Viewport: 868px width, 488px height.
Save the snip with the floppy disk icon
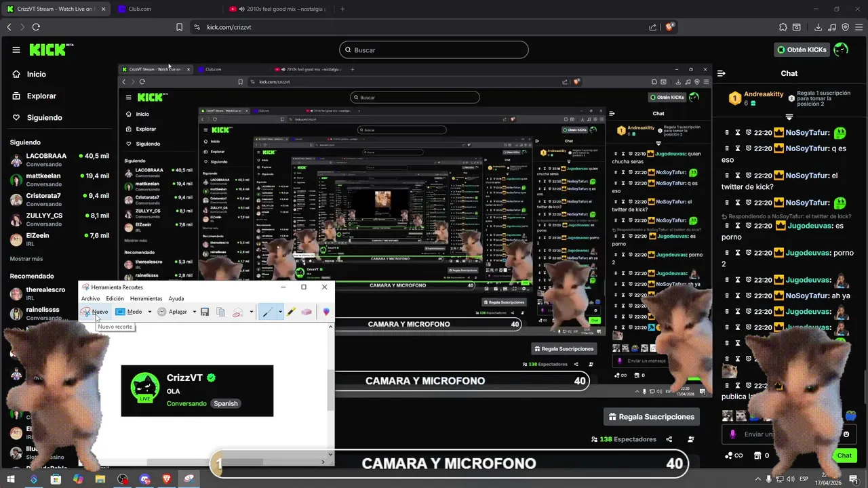point(205,312)
